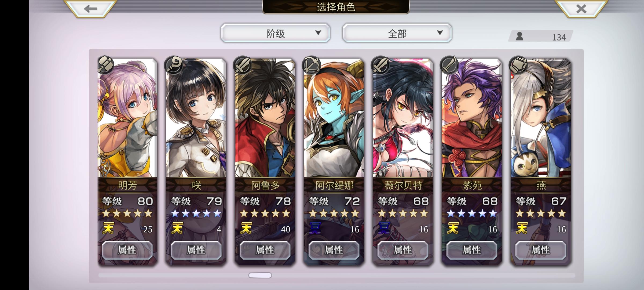Open 属性 for 燕
The width and height of the screenshot is (644, 290).
click(x=541, y=250)
